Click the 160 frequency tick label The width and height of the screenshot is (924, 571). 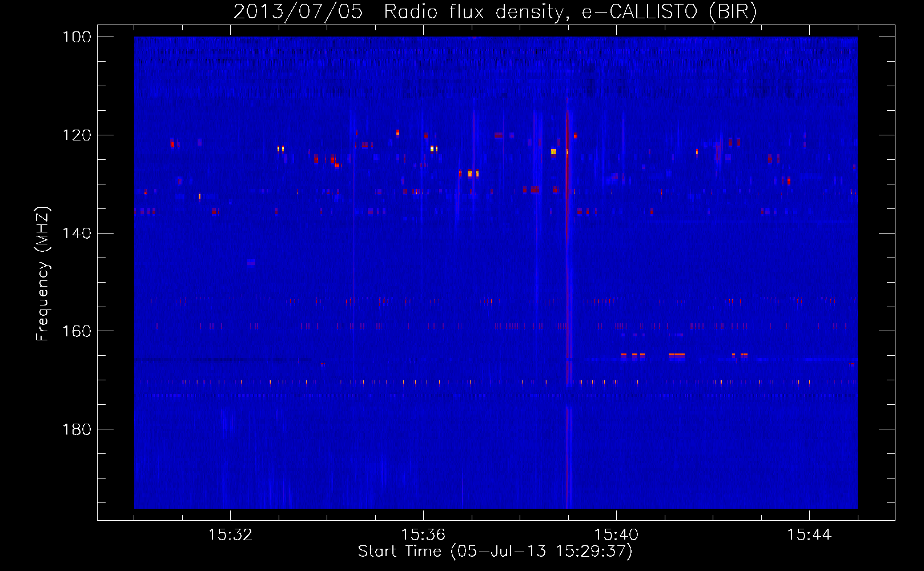point(77,331)
